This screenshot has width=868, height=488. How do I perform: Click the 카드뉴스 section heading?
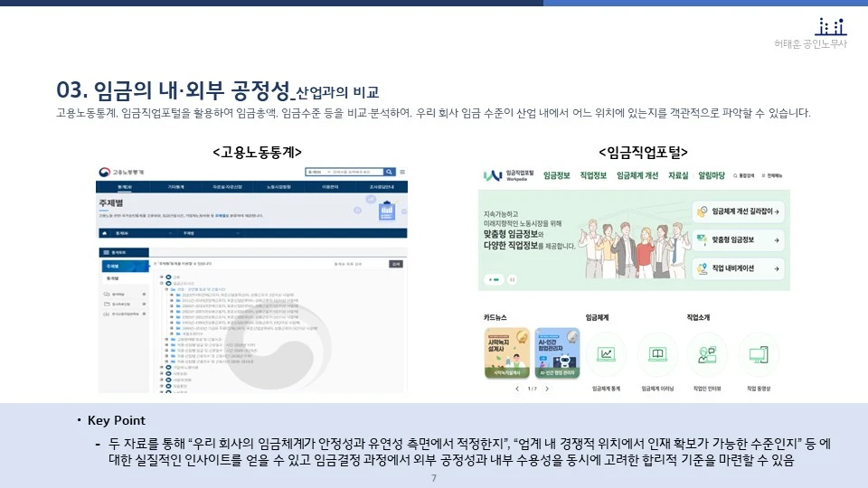pos(495,317)
